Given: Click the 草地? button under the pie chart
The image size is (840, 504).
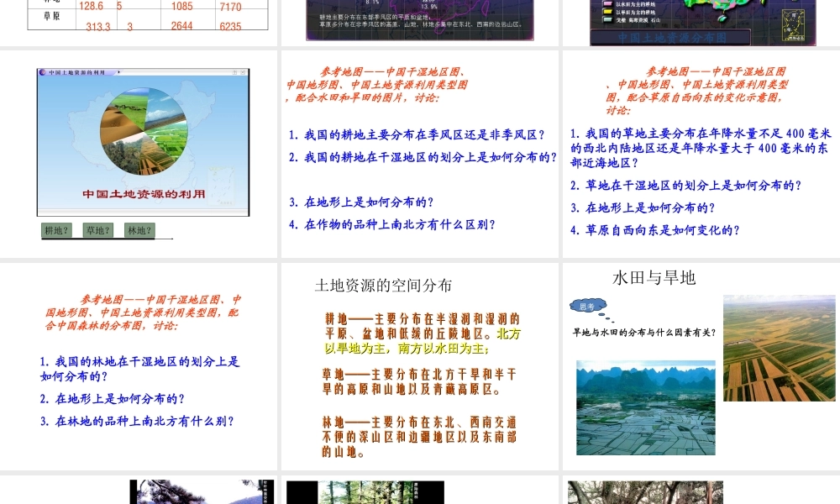Looking at the screenshot, I should (x=98, y=230).
